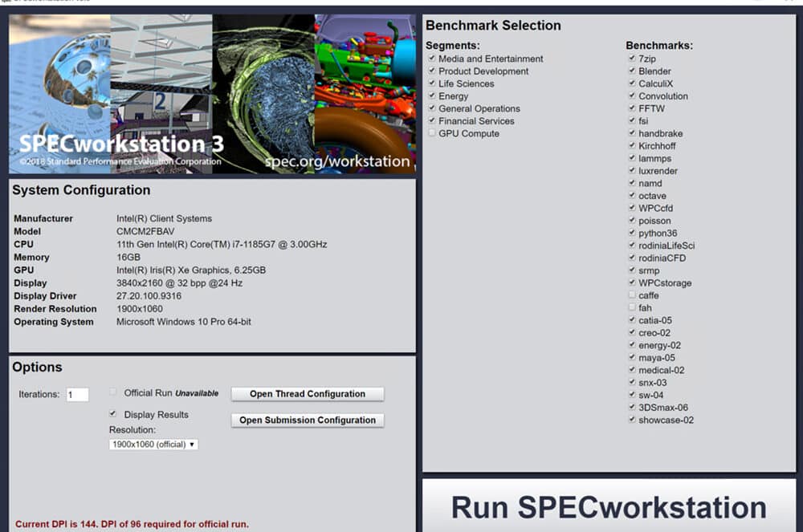Image resolution: width=803 pixels, height=532 pixels.
Task: Uncheck the Media and Entertainment segment
Action: pos(432,59)
